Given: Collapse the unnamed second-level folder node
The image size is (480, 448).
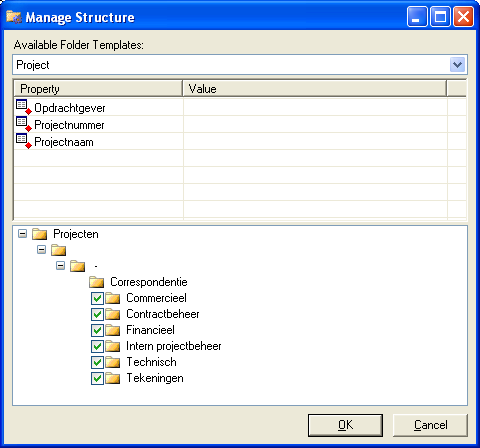Looking at the screenshot, I should tap(41, 249).
